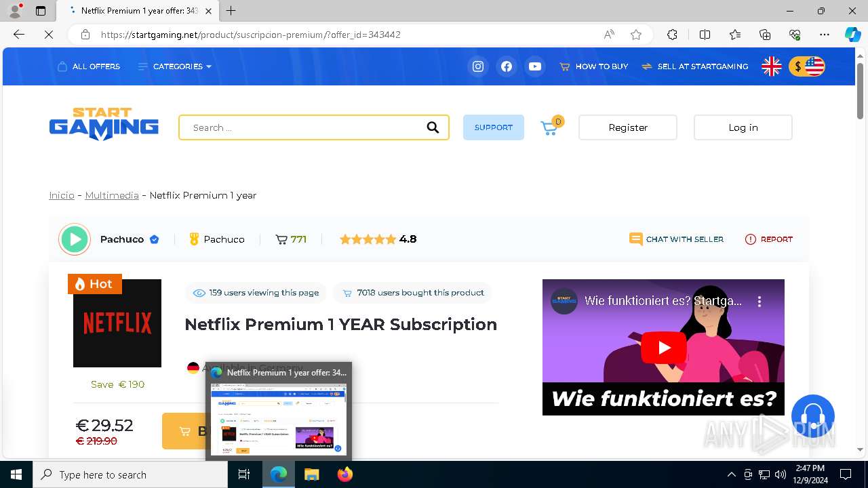Click CHAT WITH SELLER
The width and height of the screenshot is (868, 488).
[x=676, y=239]
